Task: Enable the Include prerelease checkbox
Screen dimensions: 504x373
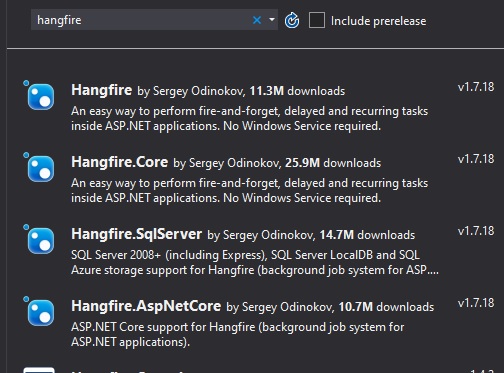Action: (317, 20)
